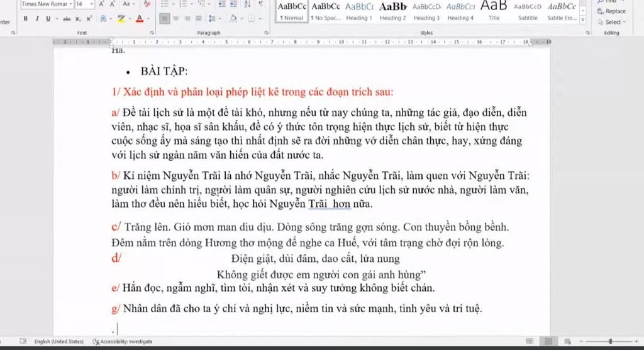Click the underlined words 'Trãi hơn'
Screen dimensions: 644x350
(x=330, y=204)
